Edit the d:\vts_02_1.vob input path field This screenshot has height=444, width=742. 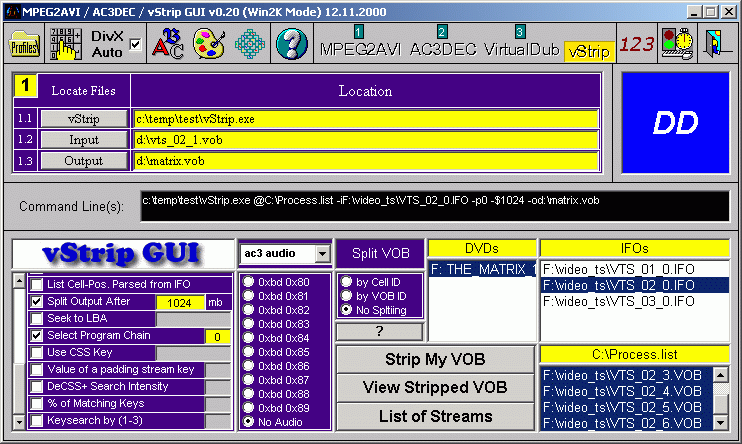pyautogui.click(x=366, y=140)
